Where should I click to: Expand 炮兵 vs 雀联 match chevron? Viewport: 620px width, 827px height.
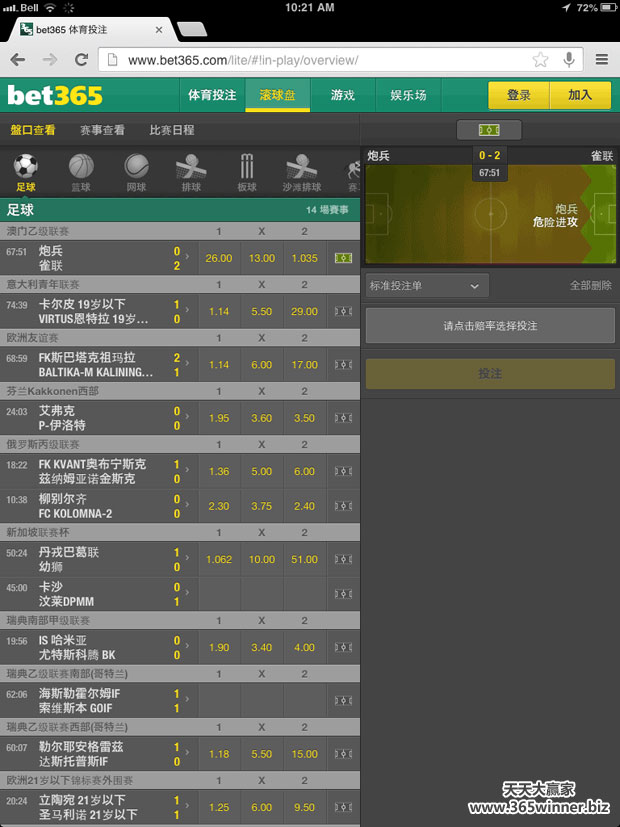pyautogui.click(x=188, y=257)
